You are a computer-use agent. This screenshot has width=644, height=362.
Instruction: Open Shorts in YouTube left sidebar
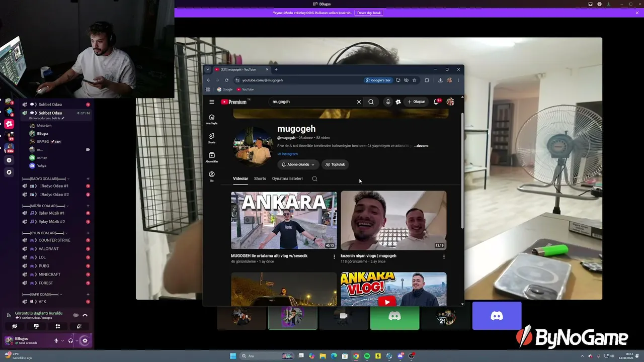click(212, 138)
